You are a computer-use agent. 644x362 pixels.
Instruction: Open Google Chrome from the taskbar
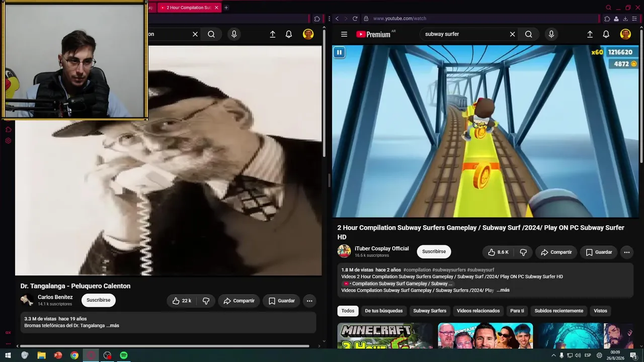(74, 355)
